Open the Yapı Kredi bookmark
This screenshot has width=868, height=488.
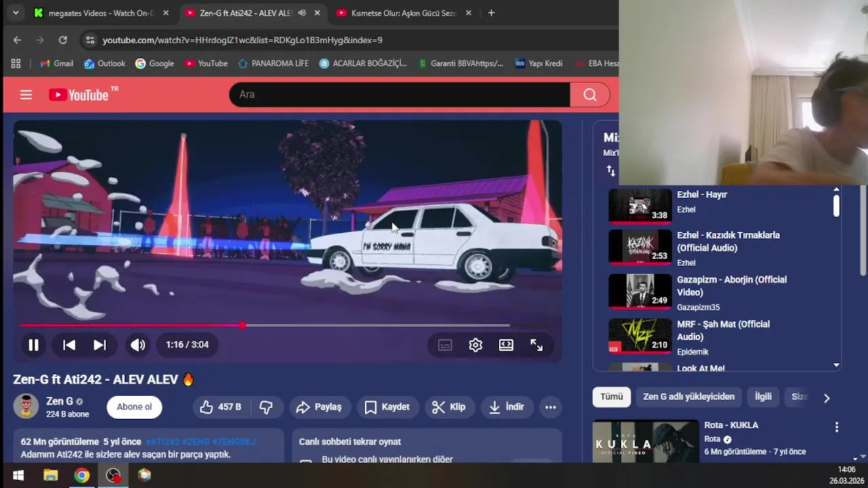[x=538, y=64]
